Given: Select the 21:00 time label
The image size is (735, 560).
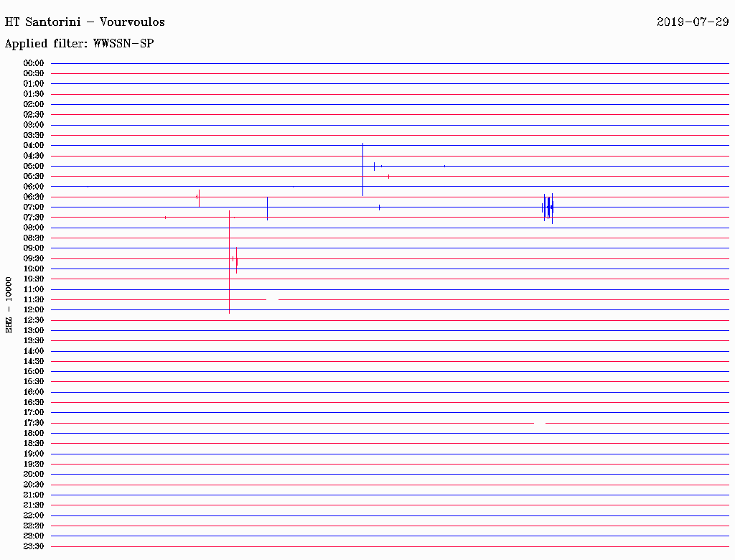Looking at the screenshot, I should [x=34, y=495].
